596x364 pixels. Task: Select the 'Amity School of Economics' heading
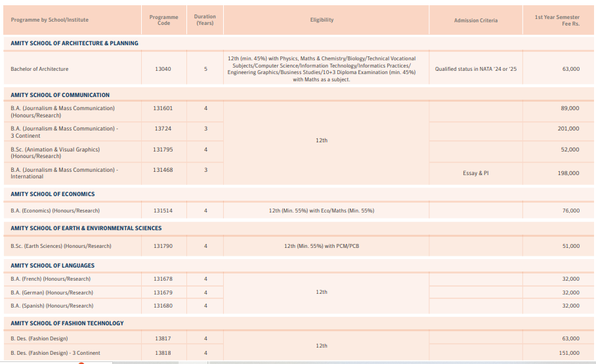click(x=53, y=194)
